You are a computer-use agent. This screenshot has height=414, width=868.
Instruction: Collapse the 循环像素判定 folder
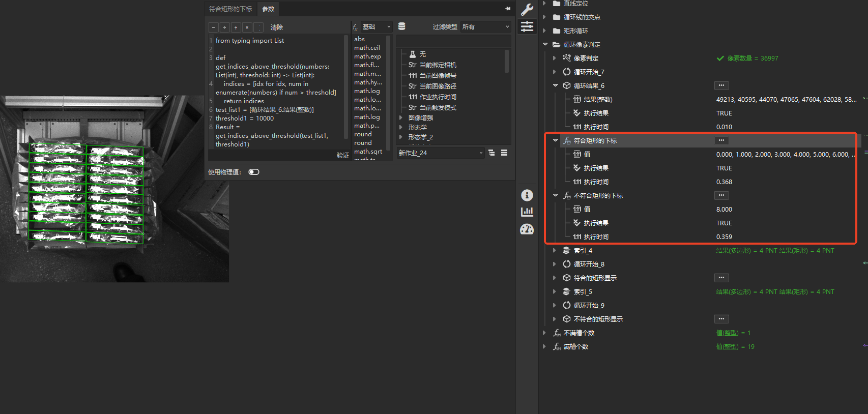tap(545, 45)
